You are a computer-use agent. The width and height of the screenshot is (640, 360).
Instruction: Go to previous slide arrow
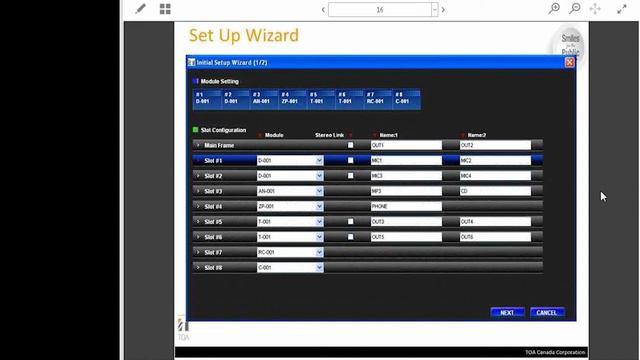(x=323, y=9)
